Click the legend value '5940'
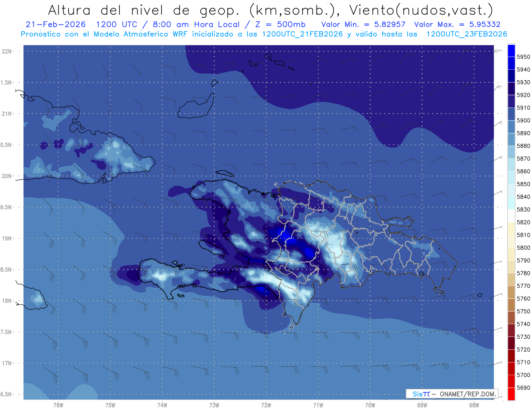 pyautogui.click(x=524, y=70)
